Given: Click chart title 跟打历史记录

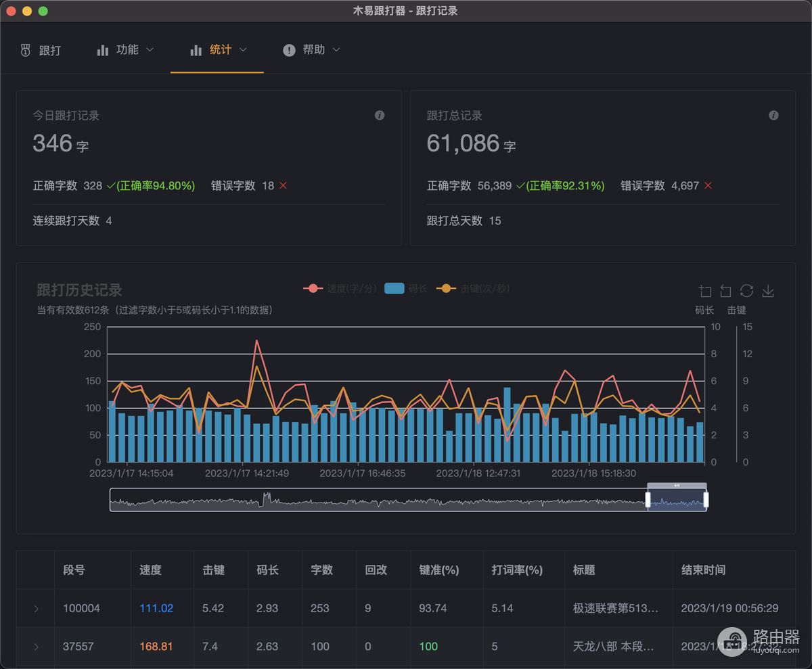Looking at the screenshot, I should click(x=79, y=290).
